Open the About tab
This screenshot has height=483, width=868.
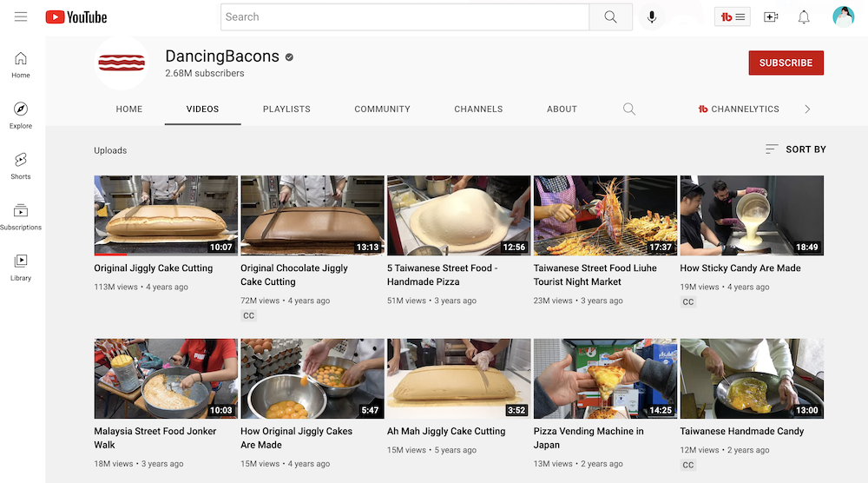pyautogui.click(x=562, y=109)
